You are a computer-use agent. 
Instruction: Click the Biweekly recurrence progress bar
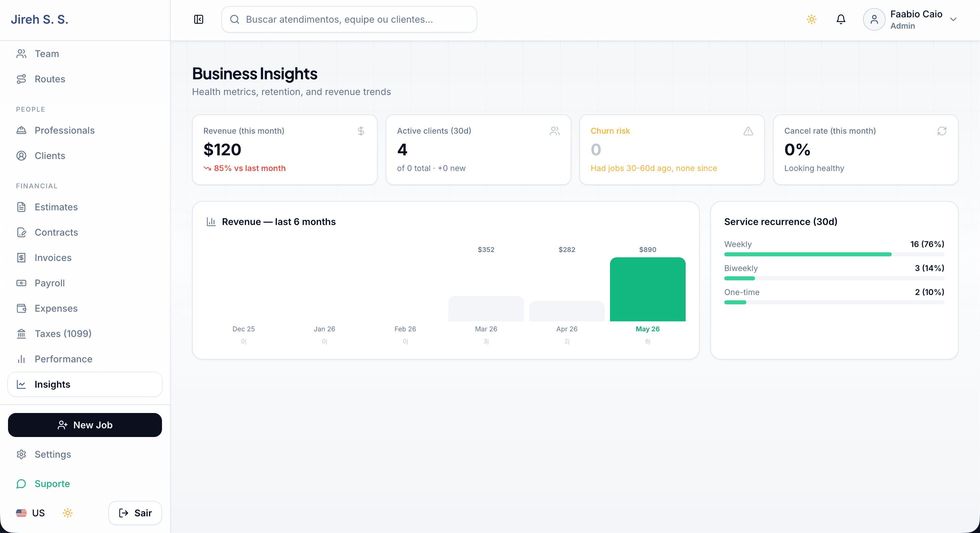click(x=834, y=278)
